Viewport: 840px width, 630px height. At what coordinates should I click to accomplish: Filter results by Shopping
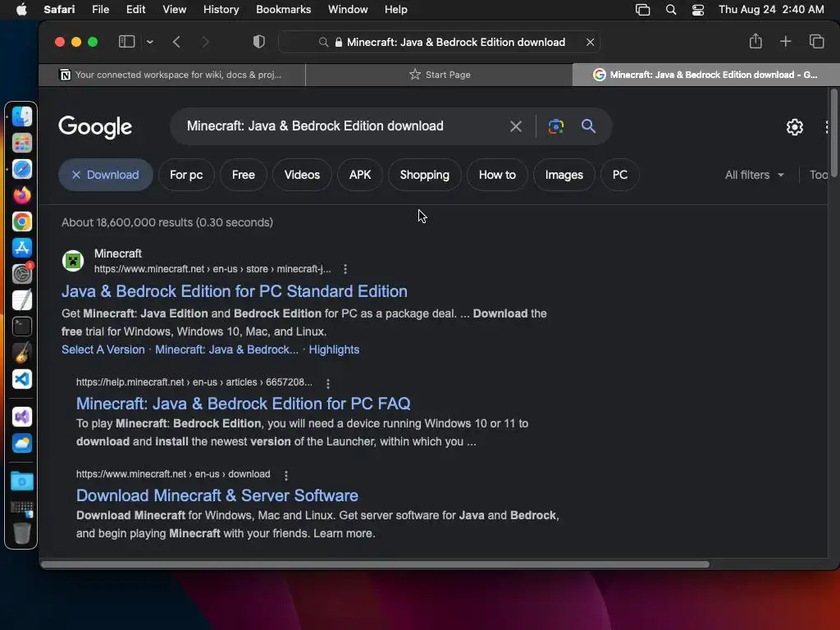click(425, 175)
